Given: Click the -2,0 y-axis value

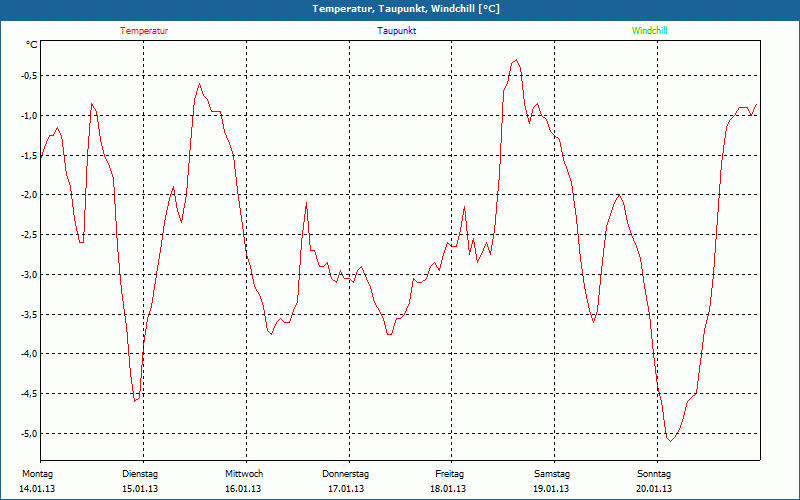Looking at the screenshot, I should point(29,195).
